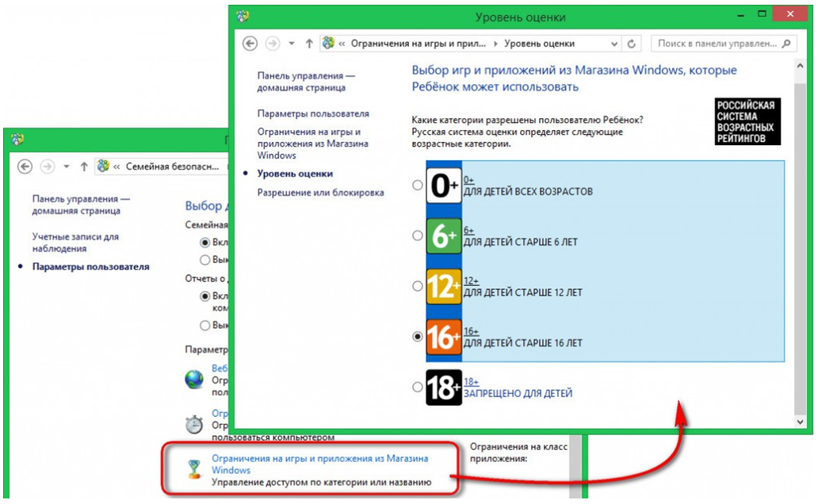The height and width of the screenshot is (504, 818).
Task: Open the recent locations dropdown in the rear window
Action: click(67, 167)
